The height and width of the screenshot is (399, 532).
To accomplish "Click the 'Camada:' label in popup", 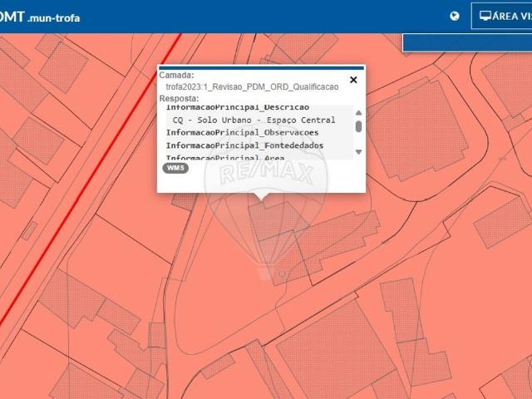I will pos(176,75).
